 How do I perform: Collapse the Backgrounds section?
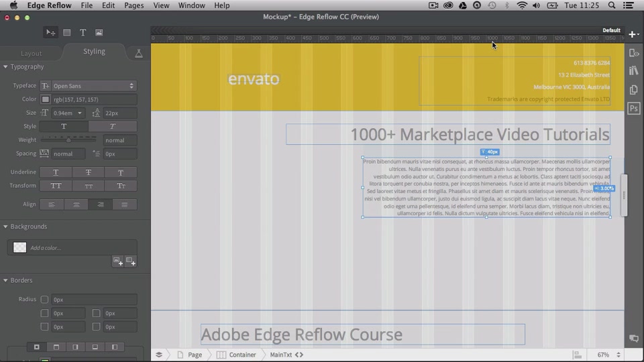5,227
